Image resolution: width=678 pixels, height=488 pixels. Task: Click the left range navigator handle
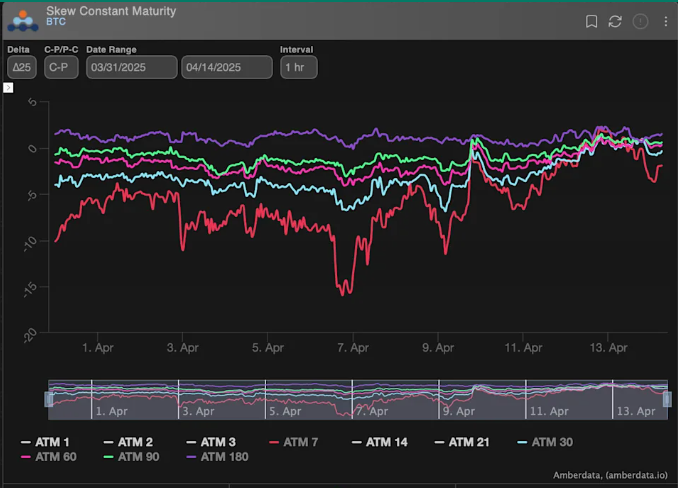(x=49, y=399)
